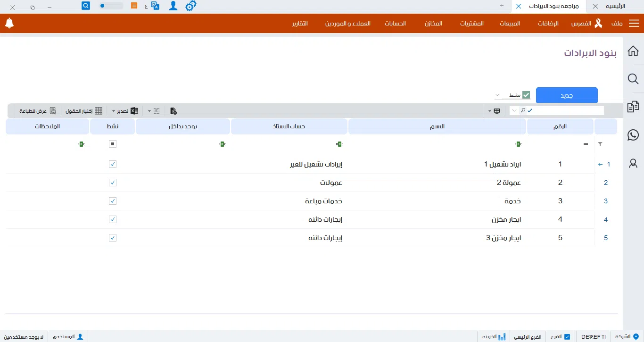Image resolution: width=644 pixels, height=342 pixels.
Task: Open print preview (عرض للطباعة)
Action: click(x=38, y=111)
